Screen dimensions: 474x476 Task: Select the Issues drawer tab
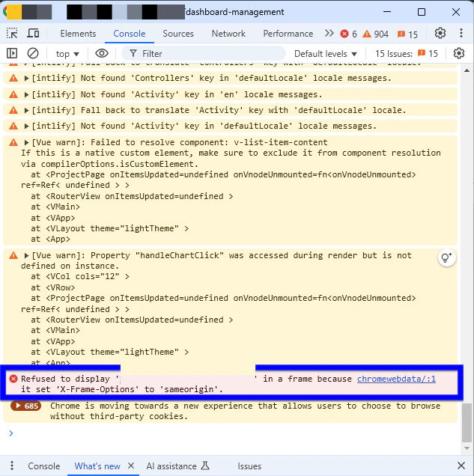(x=249, y=466)
